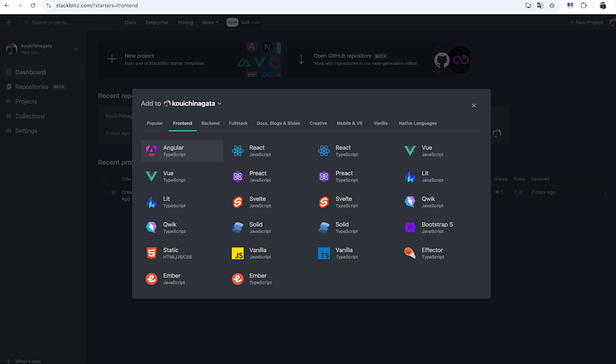616x364 pixels.
Task: Open the browser extensions puzzle icon
Action: point(584,6)
